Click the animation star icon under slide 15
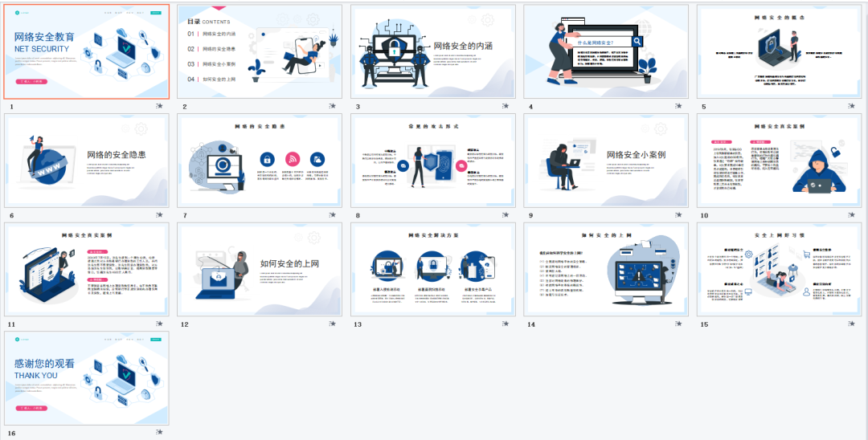868x440 pixels. (x=853, y=324)
